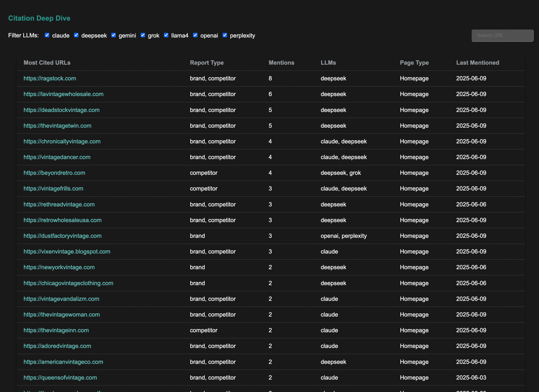
Task: Click the beyondretro.com link
Action: 54,173
